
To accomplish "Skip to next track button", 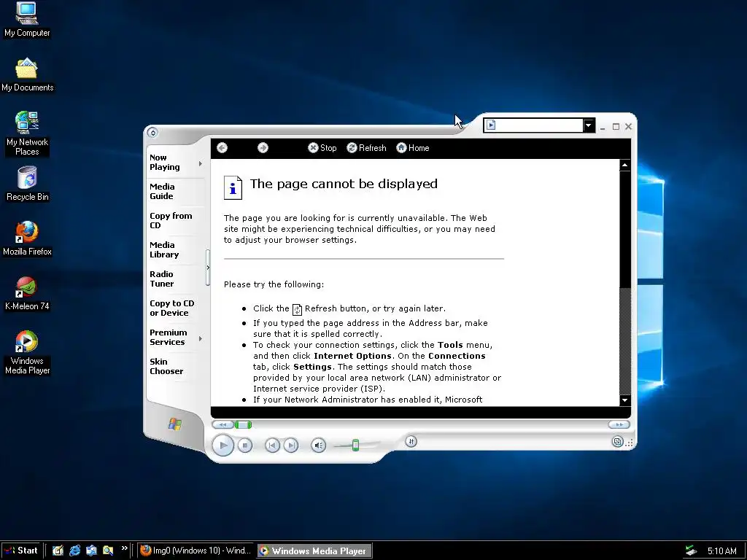I will point(290,446).
